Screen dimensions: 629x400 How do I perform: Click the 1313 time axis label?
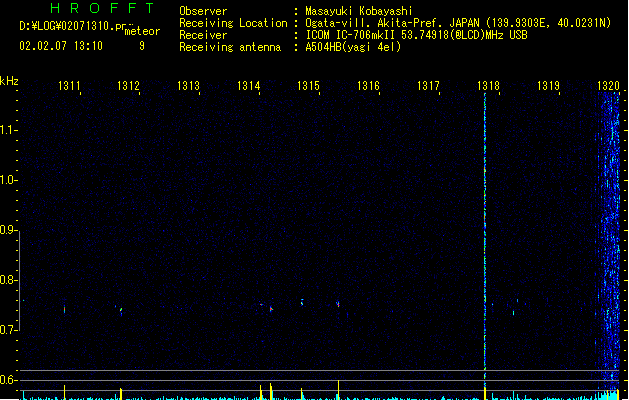coord(189,85)
